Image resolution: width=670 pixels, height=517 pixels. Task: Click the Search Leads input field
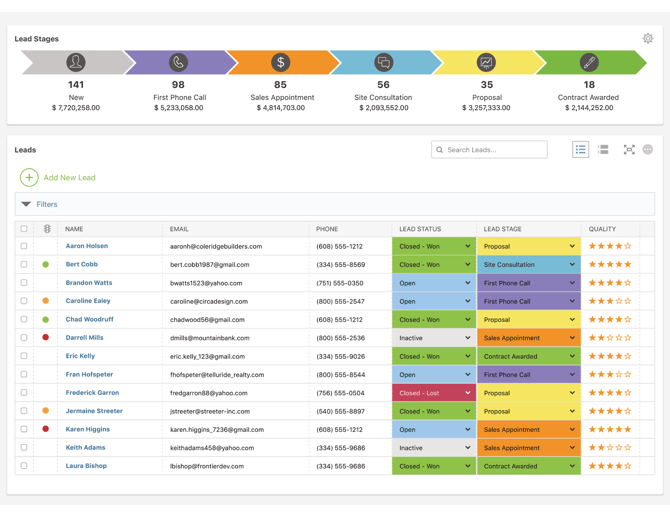[x=489, y=150]
